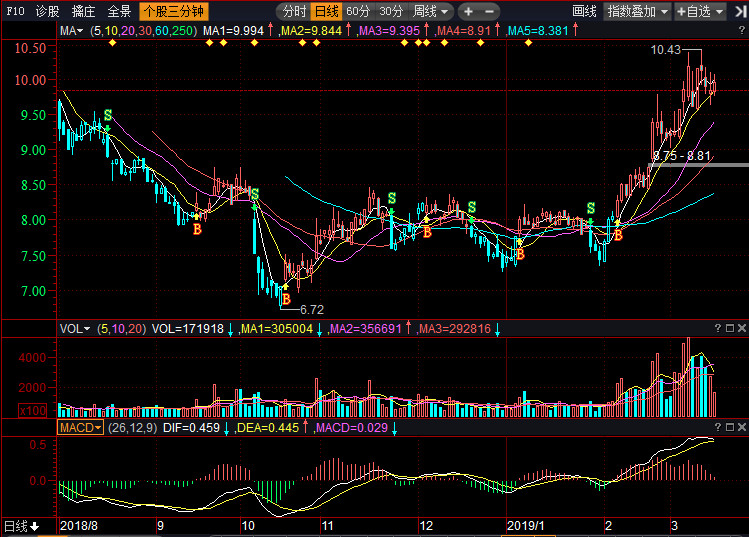The image size is (749, 537).
Task: Click the 个股三分钟 button
Action: click(174, 11)
